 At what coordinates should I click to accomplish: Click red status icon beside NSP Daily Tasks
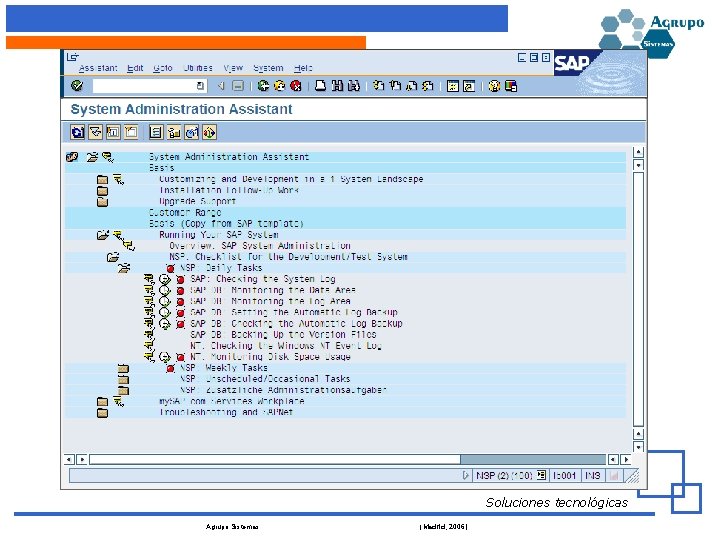pos(170,268)
